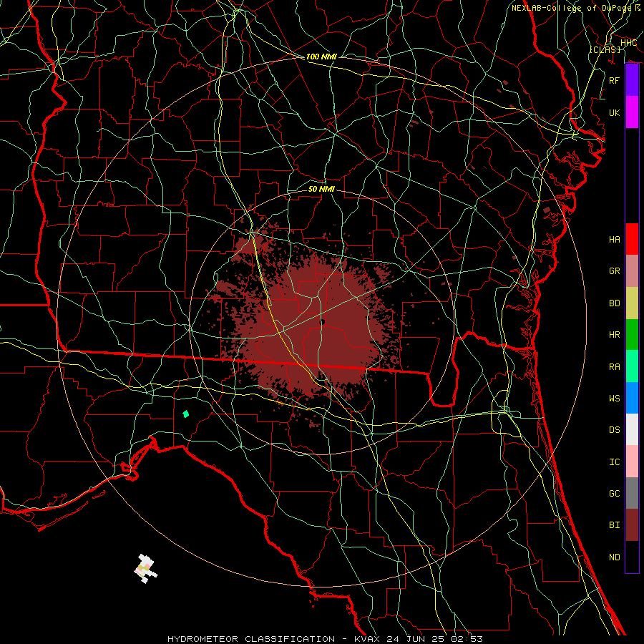Click the RA legend label
This screenshot has width=644, height=644.
point(615,367)
